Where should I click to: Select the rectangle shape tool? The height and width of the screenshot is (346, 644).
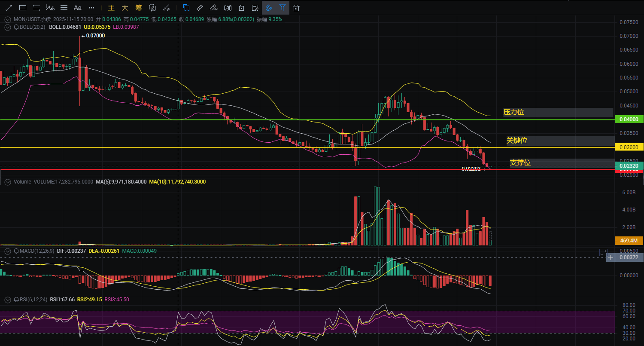coord(23,8)
